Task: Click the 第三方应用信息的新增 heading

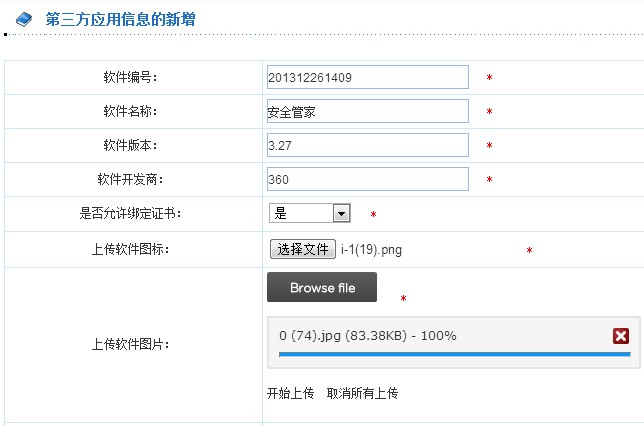Action: (x=120, y=19)
